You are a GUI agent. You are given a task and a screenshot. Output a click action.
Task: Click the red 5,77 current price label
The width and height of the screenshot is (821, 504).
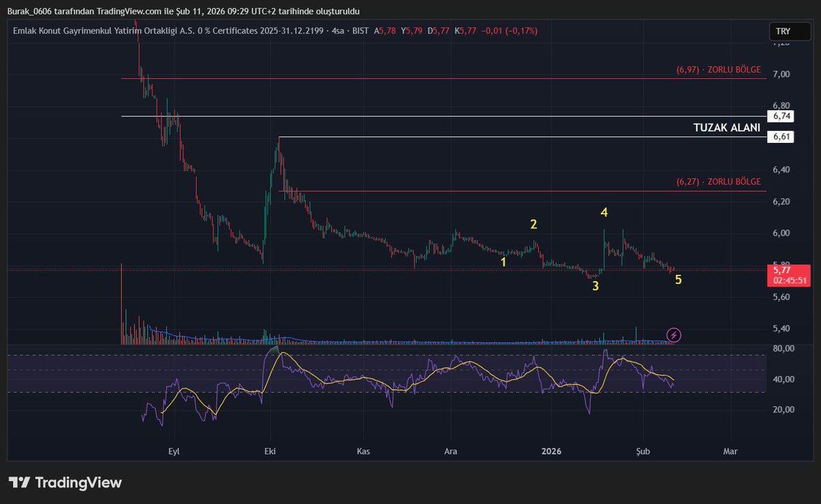tap(790, 270)
